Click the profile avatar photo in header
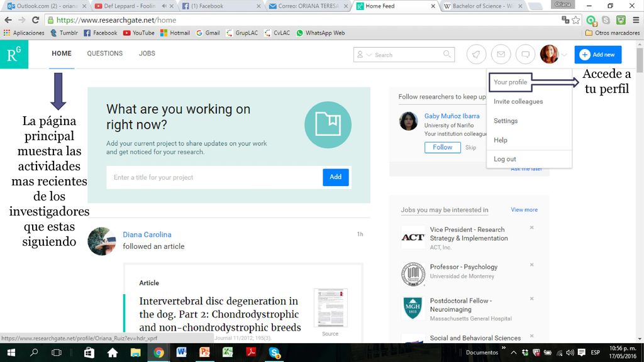 click(x=549, y=54)
